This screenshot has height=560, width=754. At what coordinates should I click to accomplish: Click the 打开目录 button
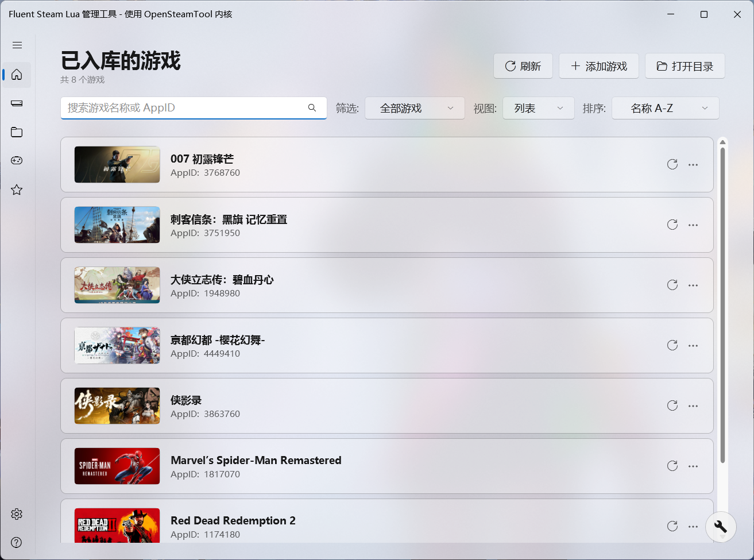click(x=685, y=66)
